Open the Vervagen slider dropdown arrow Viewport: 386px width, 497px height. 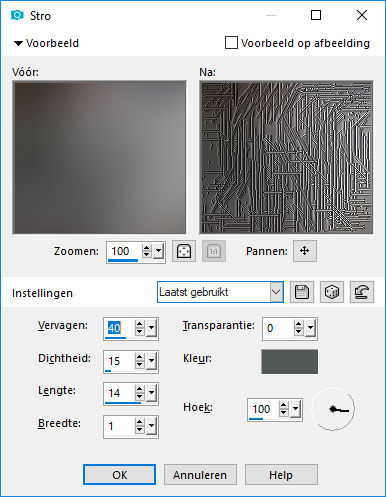click(152, 328)
